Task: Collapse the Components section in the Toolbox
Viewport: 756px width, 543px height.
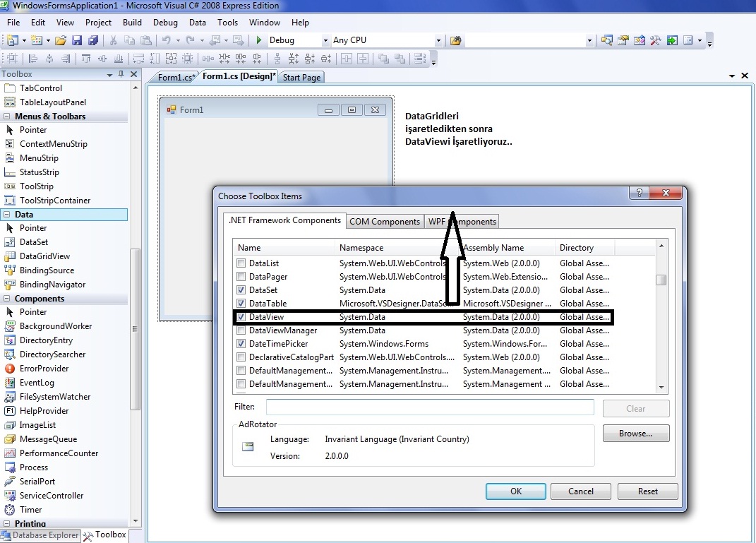Action: (x=7, y=299)
